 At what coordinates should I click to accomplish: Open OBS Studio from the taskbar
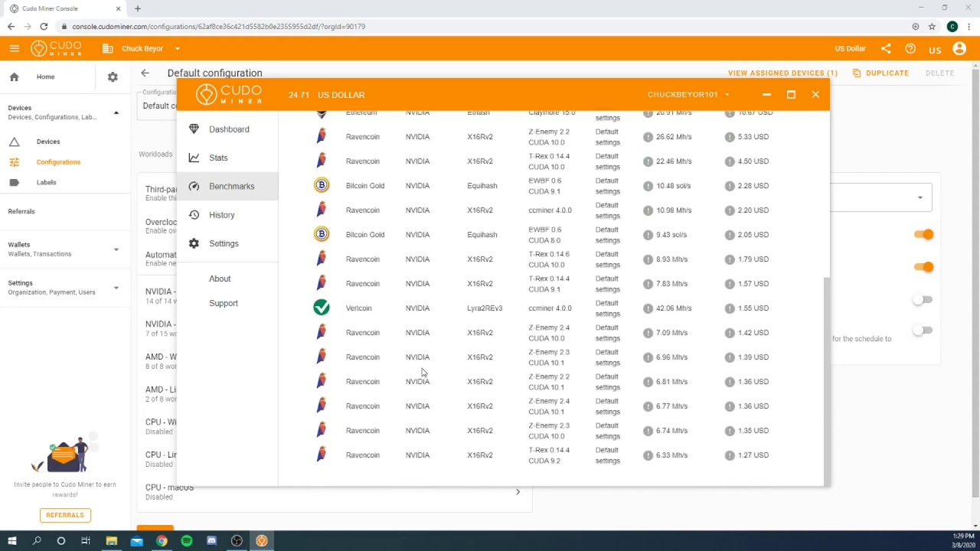pyautogui.click(x=237, y=541)
